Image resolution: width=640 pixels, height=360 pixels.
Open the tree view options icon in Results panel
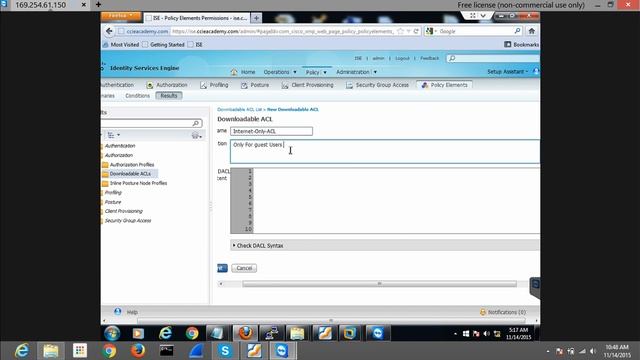(113, 135)
